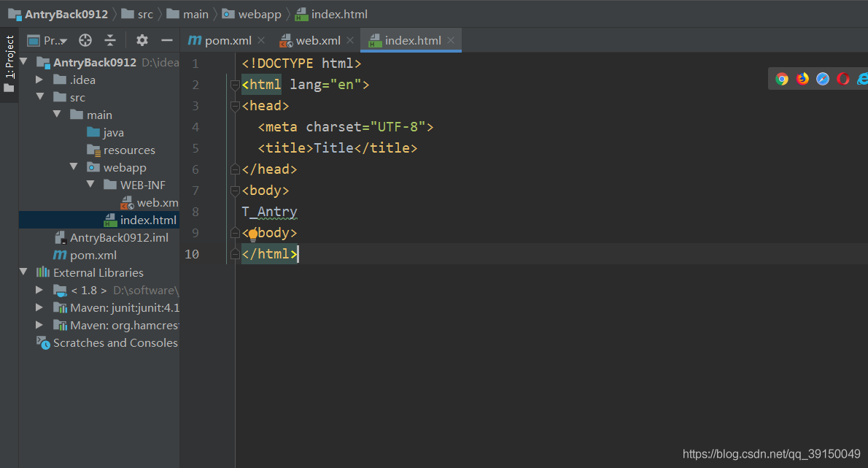Click src breadcrumb in navigation bar

137,15
